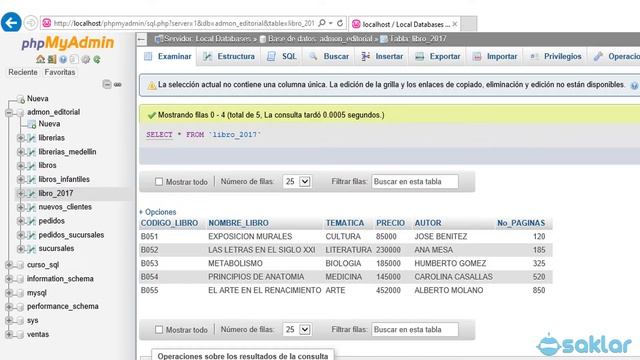Check the lower Mostrar todo checkbox
640x360 pixels.
[159, 329]
